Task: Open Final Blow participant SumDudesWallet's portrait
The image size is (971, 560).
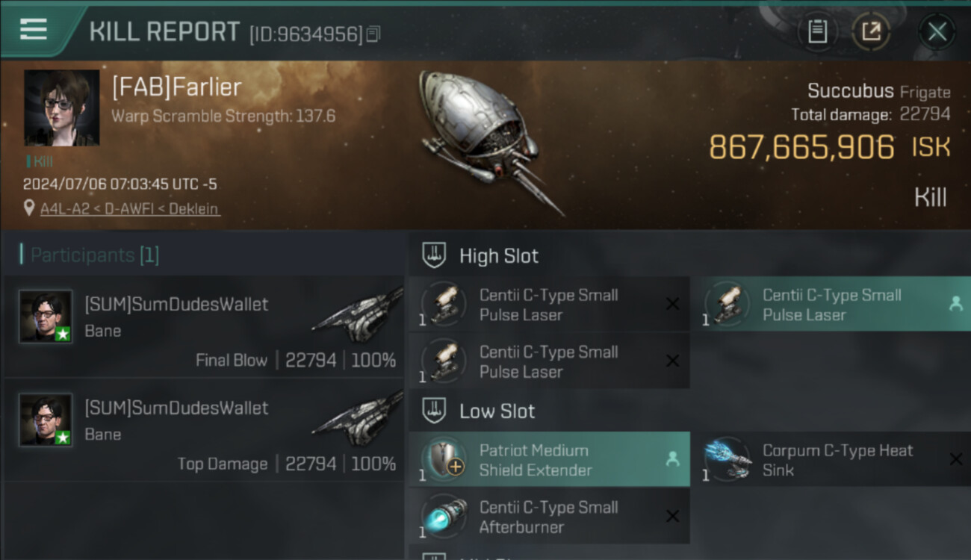Action: point(46,317)
